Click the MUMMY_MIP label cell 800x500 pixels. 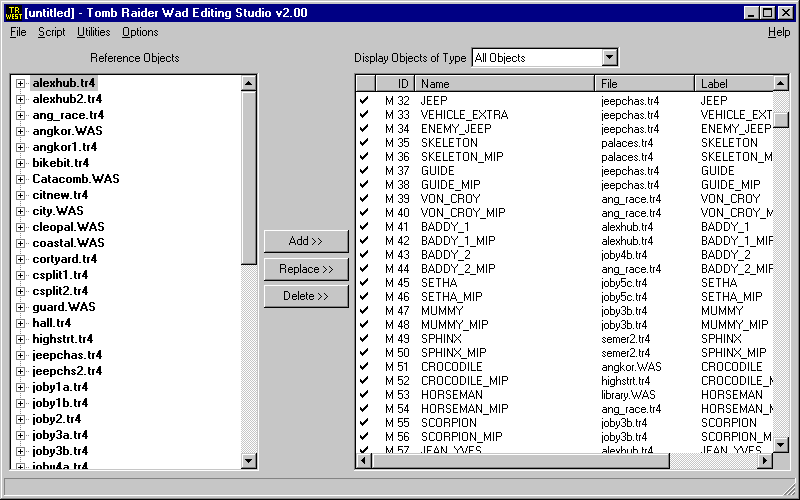734,324
